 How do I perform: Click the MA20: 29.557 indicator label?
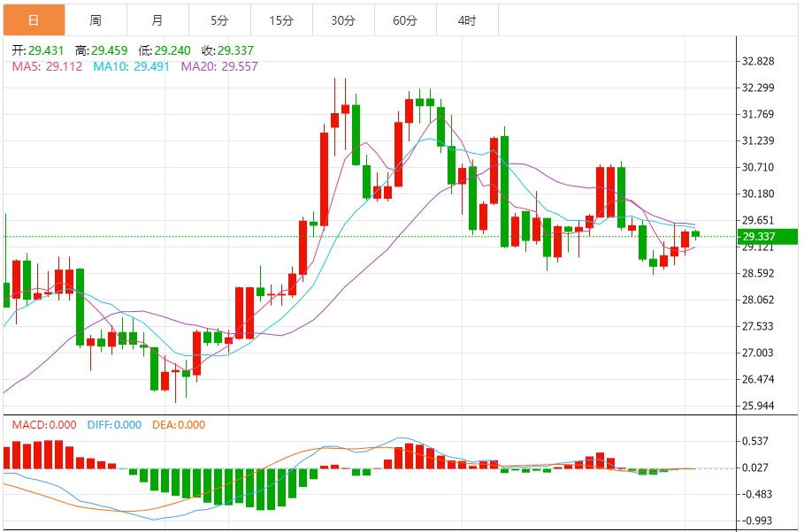pos(219,66)
